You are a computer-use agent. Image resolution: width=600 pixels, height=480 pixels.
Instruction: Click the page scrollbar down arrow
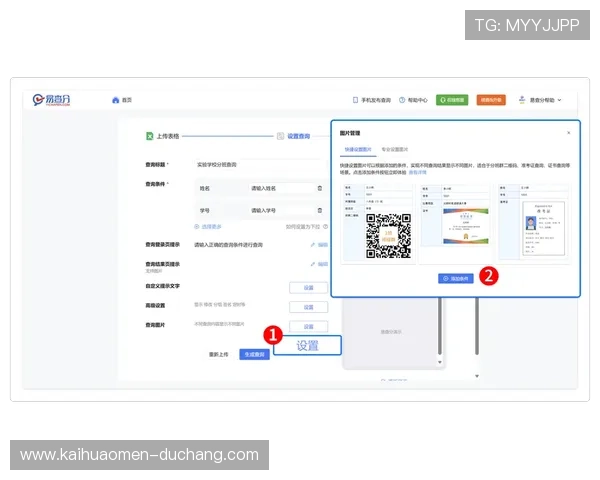(x=477, y=376)
